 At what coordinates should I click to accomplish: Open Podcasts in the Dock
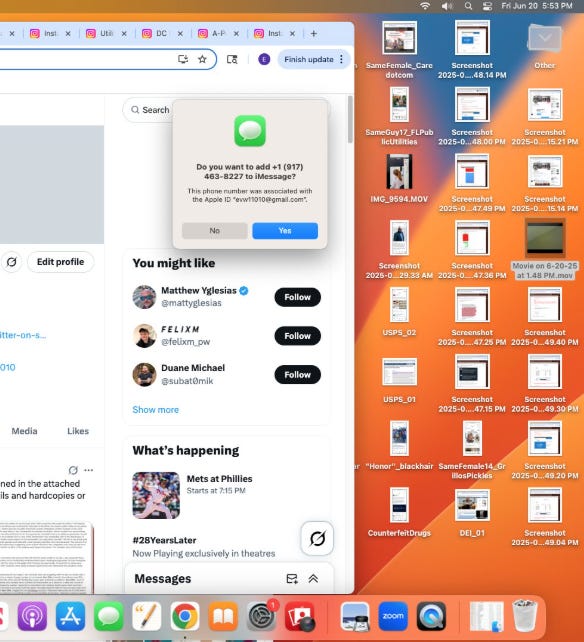(32, 616)
